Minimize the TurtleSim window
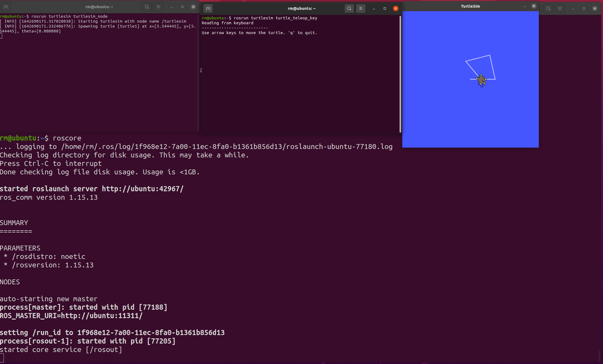 pyautogui.click(x=525, y=6)
